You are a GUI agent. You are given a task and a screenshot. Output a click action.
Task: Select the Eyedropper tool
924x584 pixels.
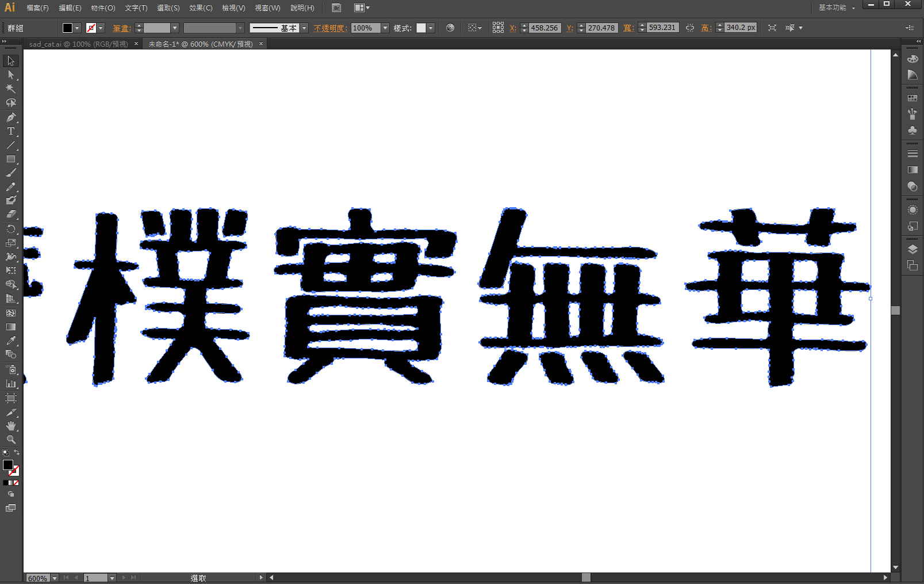click(10, 341)
